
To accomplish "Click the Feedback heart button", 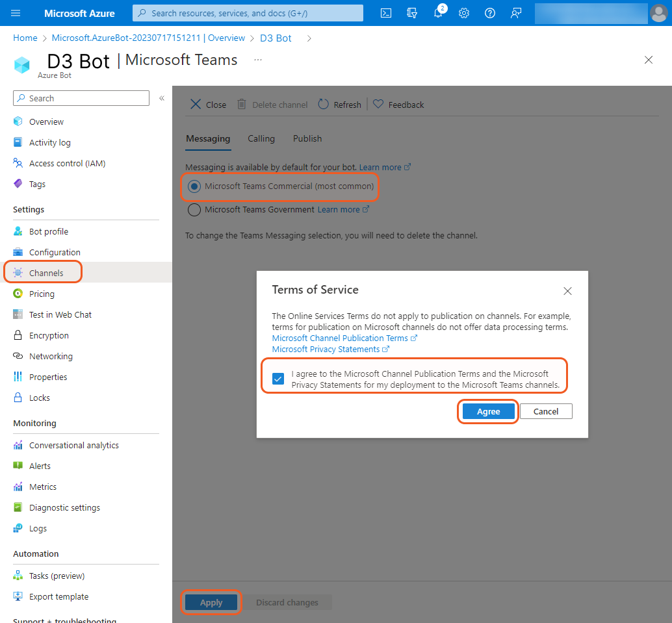I will (x=398, y=105).
